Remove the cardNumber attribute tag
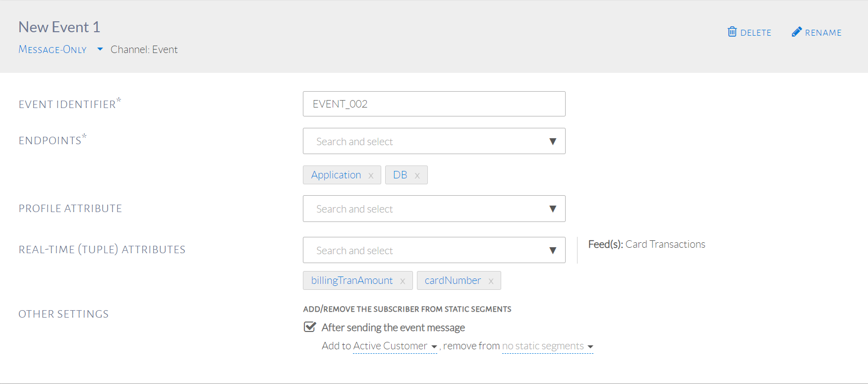Viewport: 868px width, 384px height. (x=491, y=281)
